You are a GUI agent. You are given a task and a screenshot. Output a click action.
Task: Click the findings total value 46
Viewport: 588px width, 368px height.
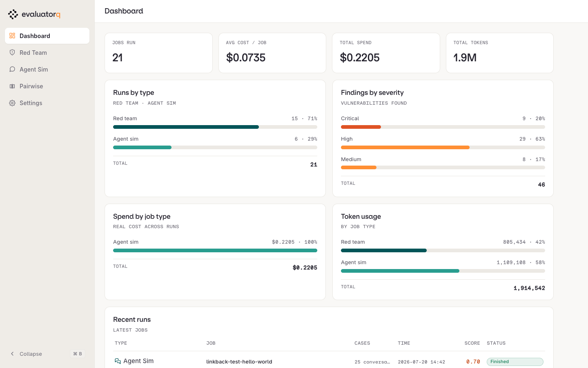[541, 185]
